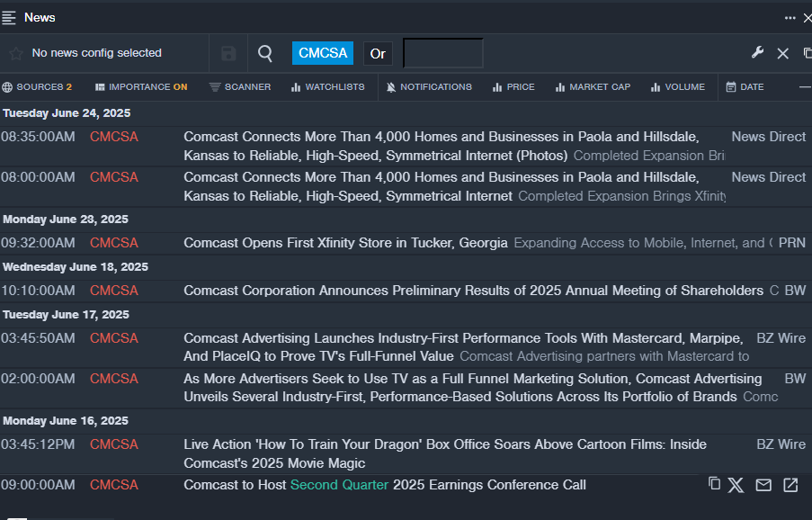Click the CMCSA search tag
The image size is (812, 520).
click(x=323, y=53)
